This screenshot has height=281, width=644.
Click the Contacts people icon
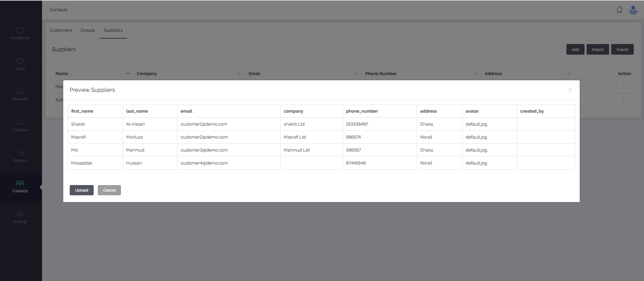pyautogui.click(x=20, y=183)
